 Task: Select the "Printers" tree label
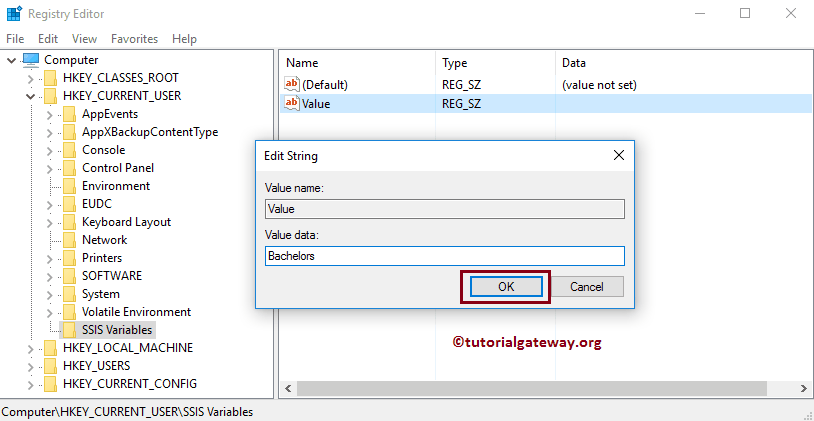tap(102, 258)
